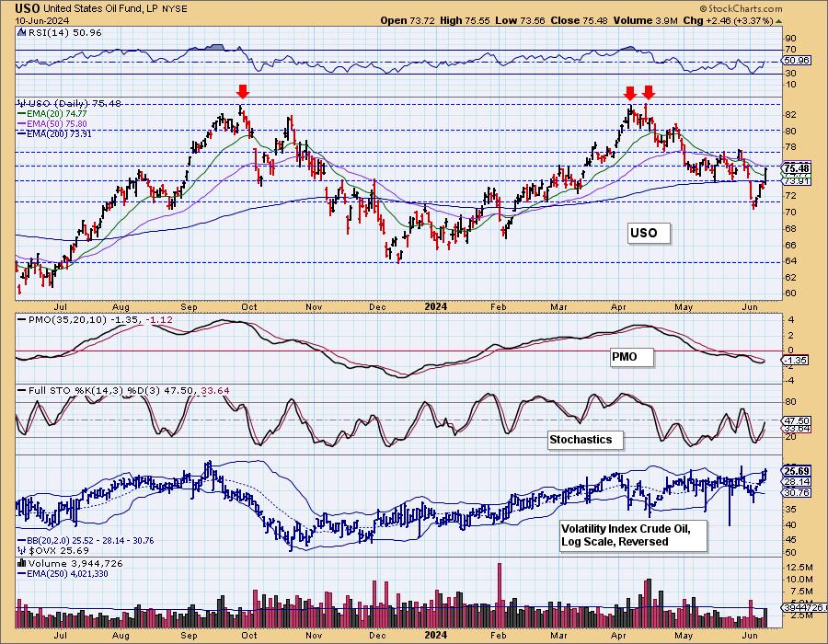Click the $OVX bar legend marker

coord(22,550)
